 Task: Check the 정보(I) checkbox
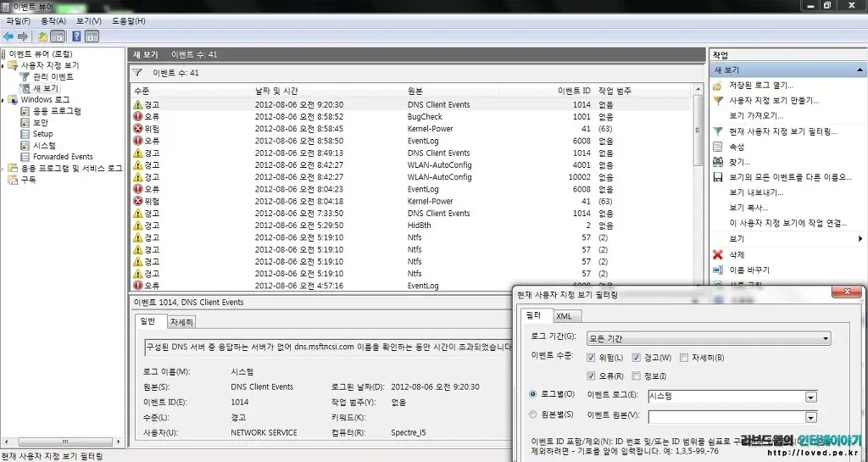point(636,376)
